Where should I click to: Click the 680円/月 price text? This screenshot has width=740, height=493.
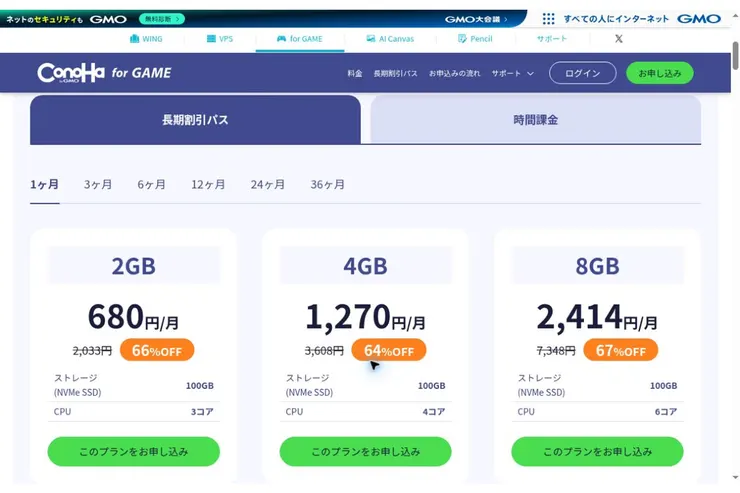pyautogui.click(x=134, y=317)
